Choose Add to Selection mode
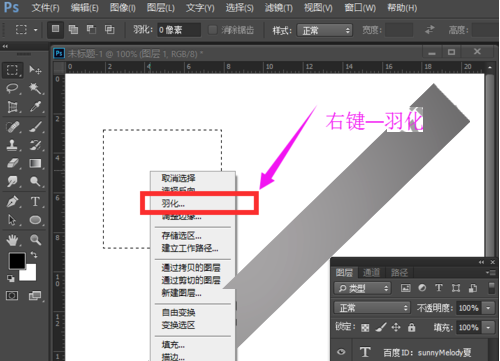 (x=73, y=30)
